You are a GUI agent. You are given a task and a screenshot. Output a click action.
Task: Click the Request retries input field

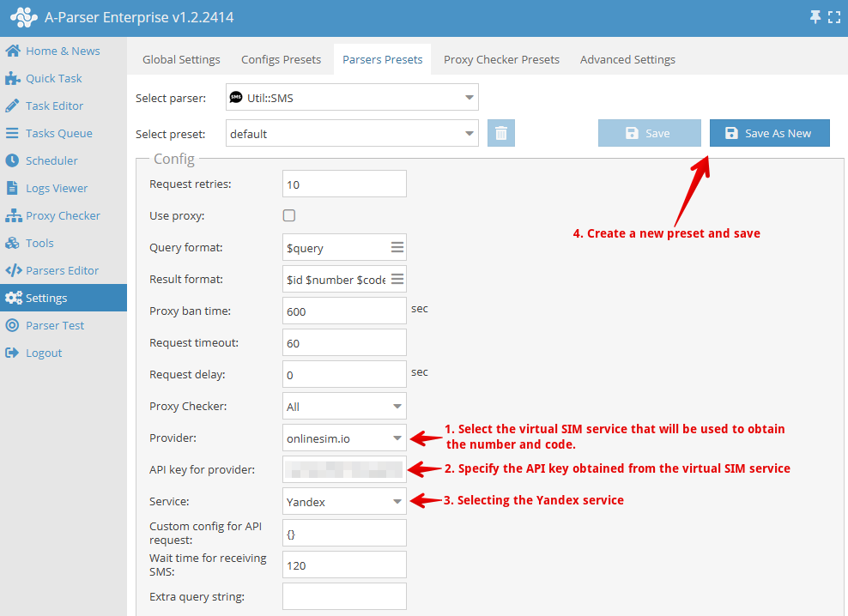pyautogui.click(x=344, y=184)
